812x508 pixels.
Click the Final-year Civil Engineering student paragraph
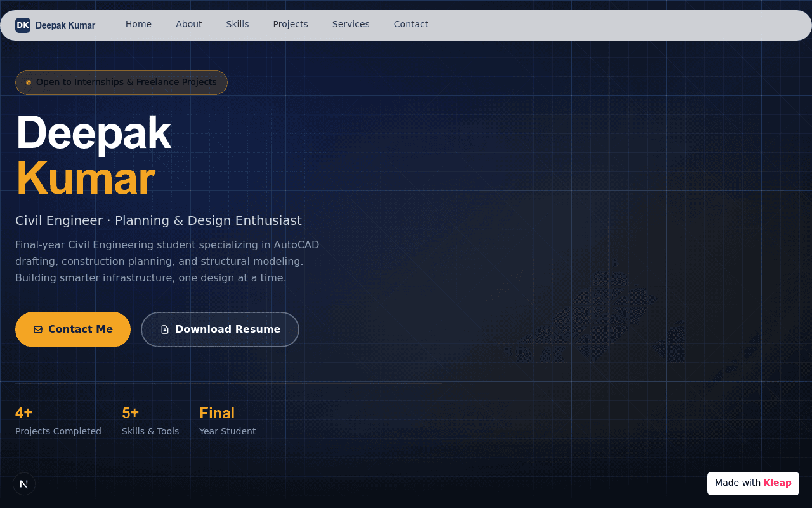point(167,261)
